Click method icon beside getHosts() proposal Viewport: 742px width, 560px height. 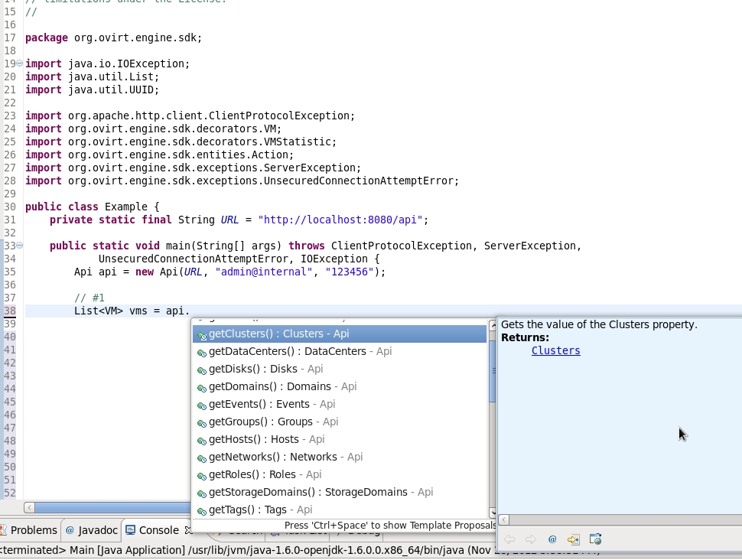(201, 440)
